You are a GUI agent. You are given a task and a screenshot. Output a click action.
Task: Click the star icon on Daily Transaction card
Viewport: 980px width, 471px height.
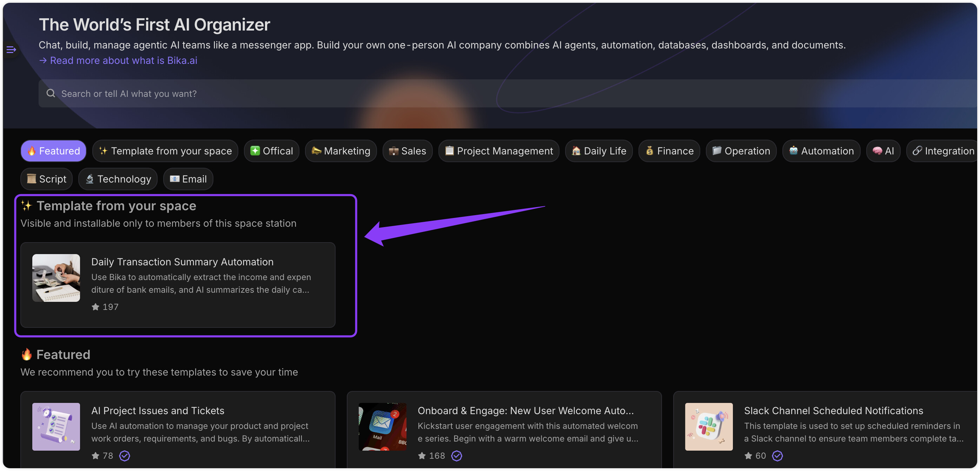(x=95, y=307)
